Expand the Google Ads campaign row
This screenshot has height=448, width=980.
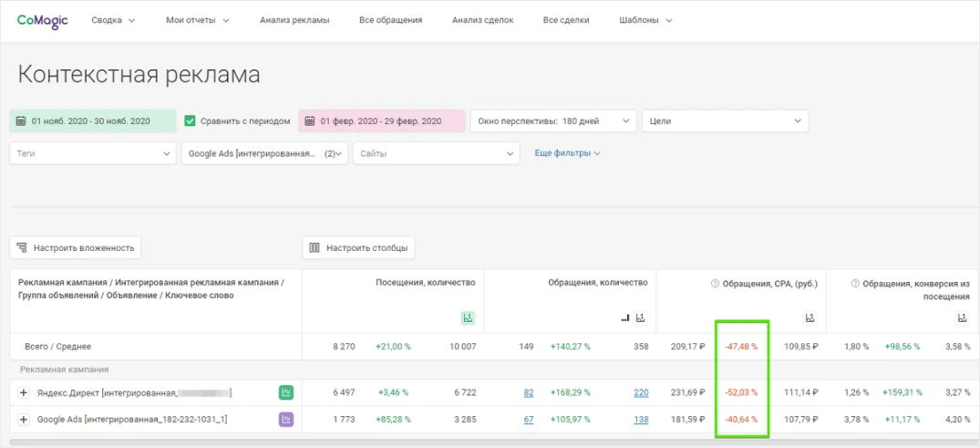pyautogui.click(x=24, y=419)
